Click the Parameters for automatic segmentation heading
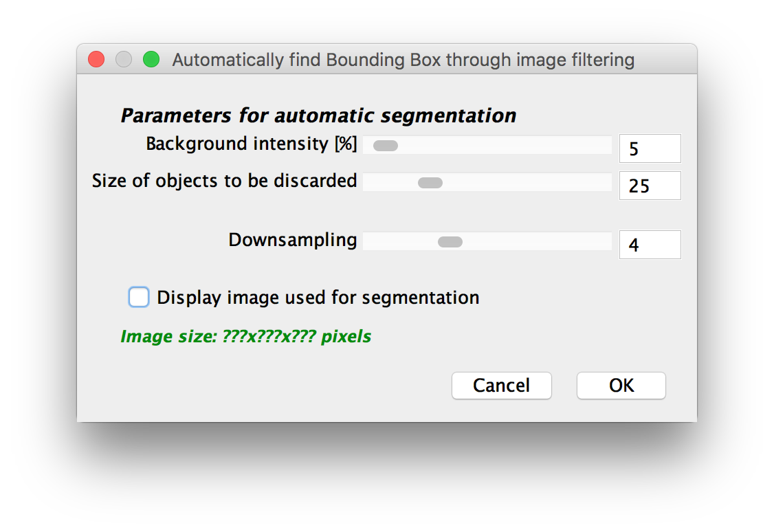Image resolution: width=774 pixels, height=532 pixels. click(x=318, y=115)
